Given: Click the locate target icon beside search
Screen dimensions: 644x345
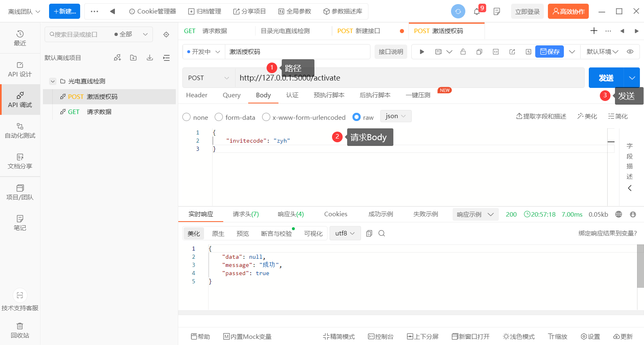Looking at the screenshot, I should (166, 34).
